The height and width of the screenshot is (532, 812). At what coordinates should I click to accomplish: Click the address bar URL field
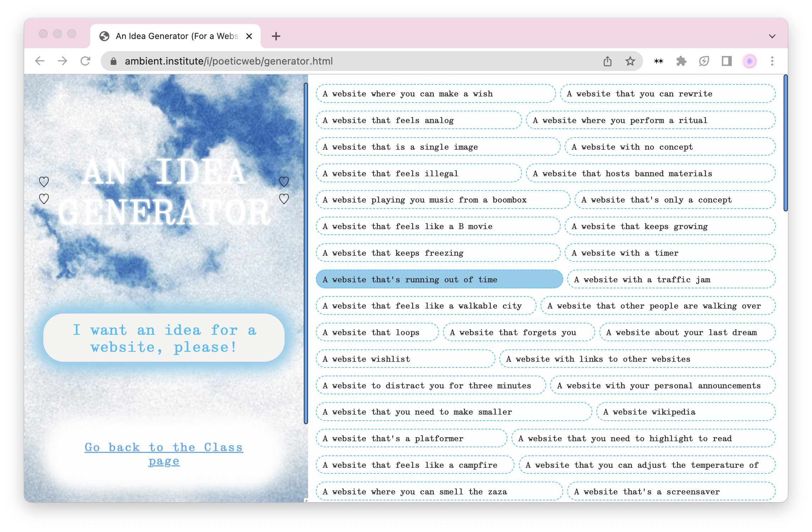(355, 61)
